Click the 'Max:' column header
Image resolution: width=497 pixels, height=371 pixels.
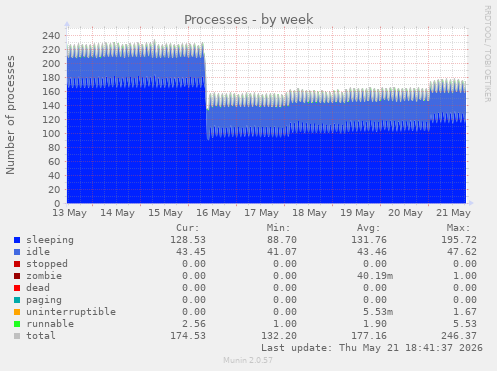tap(458, 228)
